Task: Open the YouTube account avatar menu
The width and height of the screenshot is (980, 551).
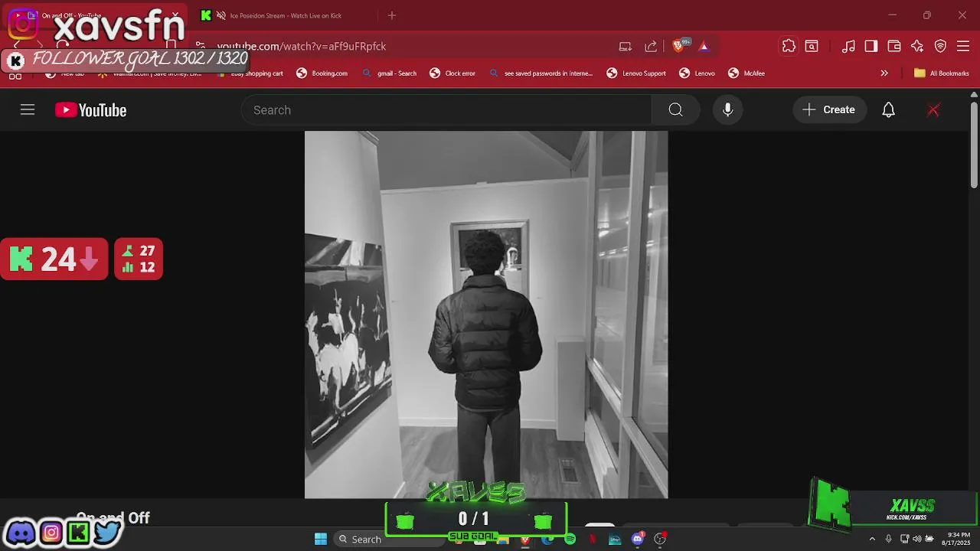Action: pos(933,110)
